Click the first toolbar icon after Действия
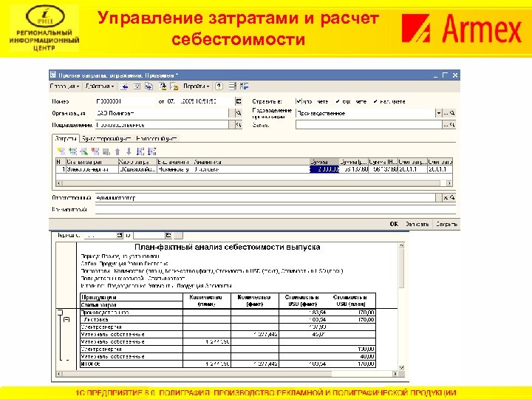The width and height of the screenshot is (532, 399). (124, 86)
